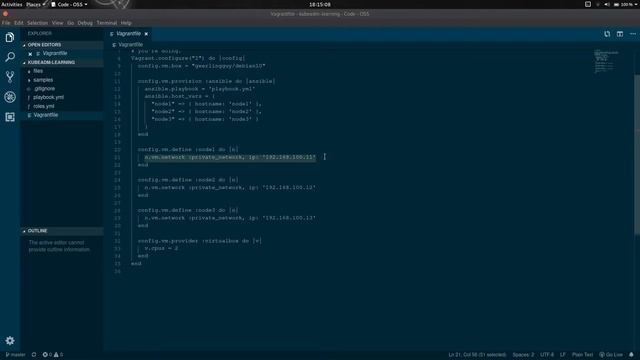Viewport: 640px width, 360px height.
Task: Click the line and column indicator
Action: click(x=477, y=355)
